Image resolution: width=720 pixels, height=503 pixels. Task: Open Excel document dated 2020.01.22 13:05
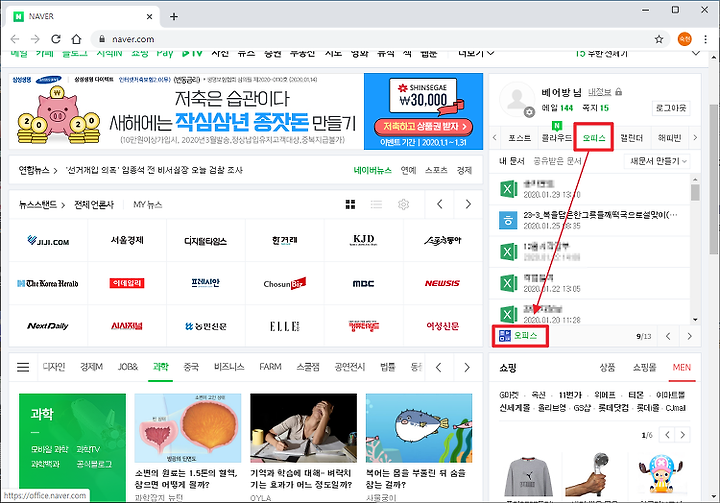pos(589,283)
